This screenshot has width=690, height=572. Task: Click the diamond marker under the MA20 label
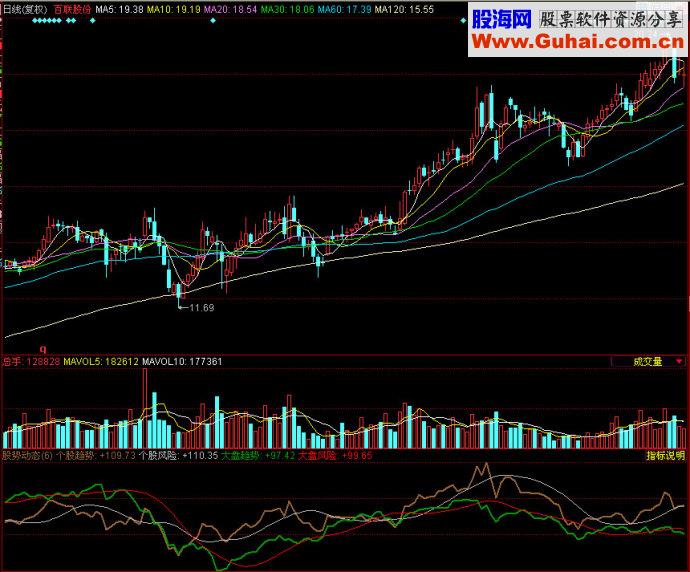click(x=213, y=20)
